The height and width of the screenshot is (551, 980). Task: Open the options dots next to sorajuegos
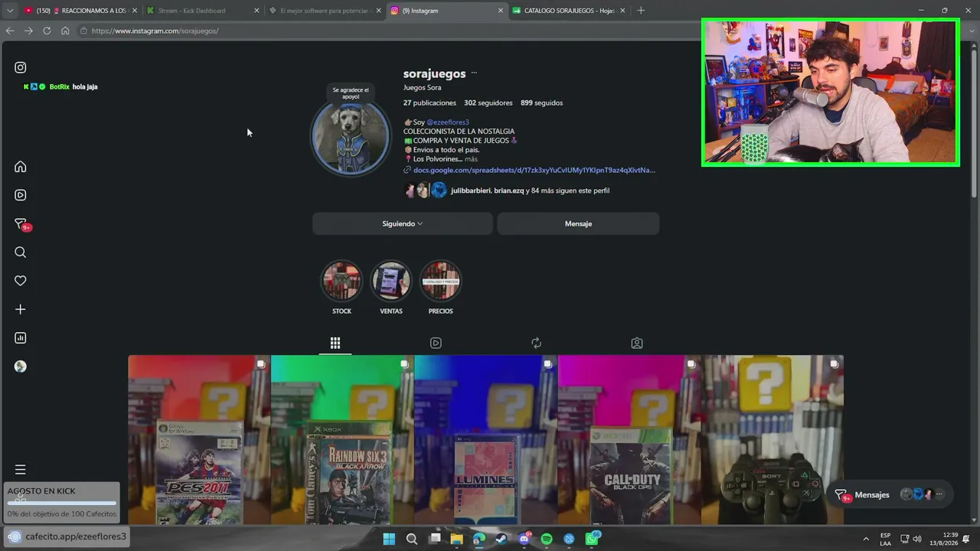[x=474, y=73]
